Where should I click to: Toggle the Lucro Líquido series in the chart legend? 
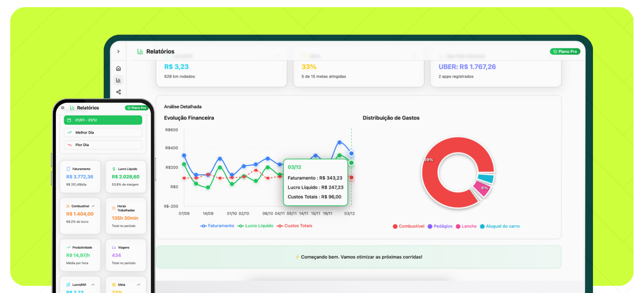click(x=255, y=226)
